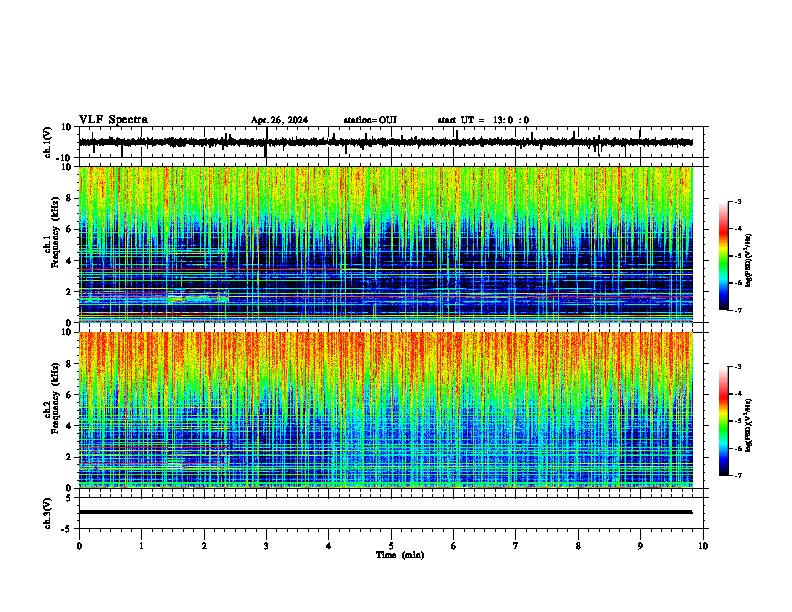Image resolution: width=792 pixels, height=612 pixels.
Task: Click the ch.2 spectrogram color scale bar
Action: point(723,421)
